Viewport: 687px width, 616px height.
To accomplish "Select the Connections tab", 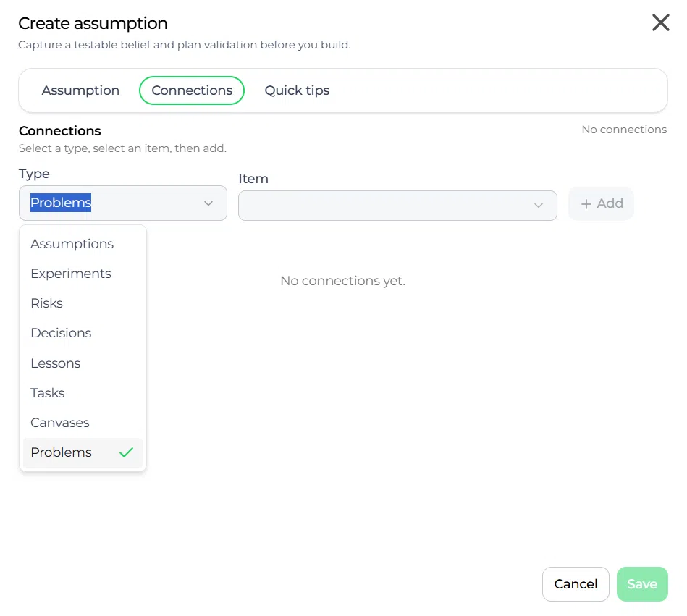I will [192, 90].
